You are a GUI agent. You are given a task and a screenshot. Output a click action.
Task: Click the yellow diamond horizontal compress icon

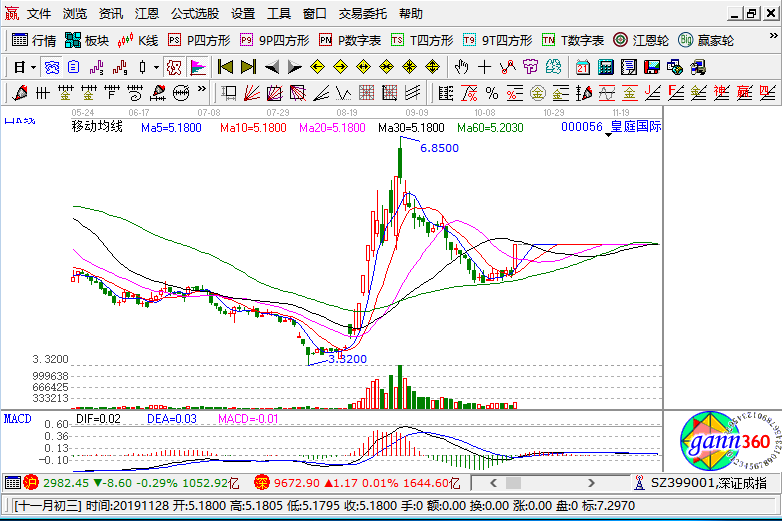(x=386, y=67)
